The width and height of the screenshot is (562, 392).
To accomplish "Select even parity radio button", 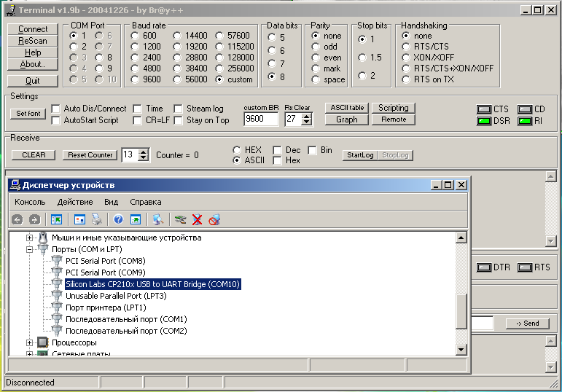I will pyautogui.click(x=316, y=58).
